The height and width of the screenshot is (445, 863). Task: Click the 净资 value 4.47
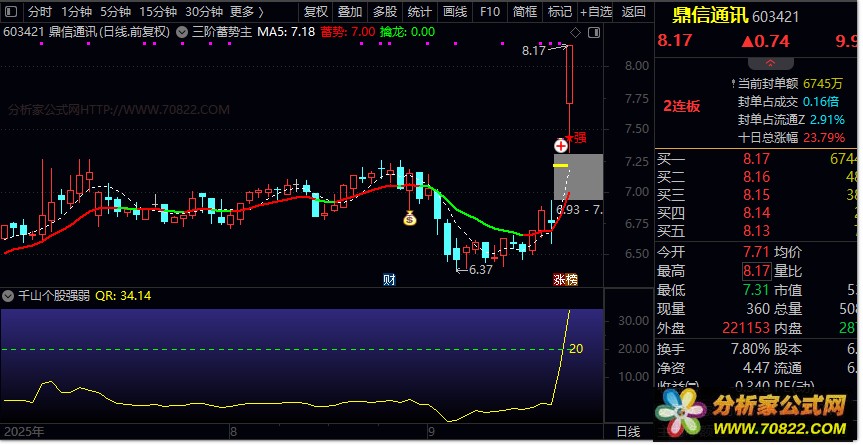(x=756, y=368)
